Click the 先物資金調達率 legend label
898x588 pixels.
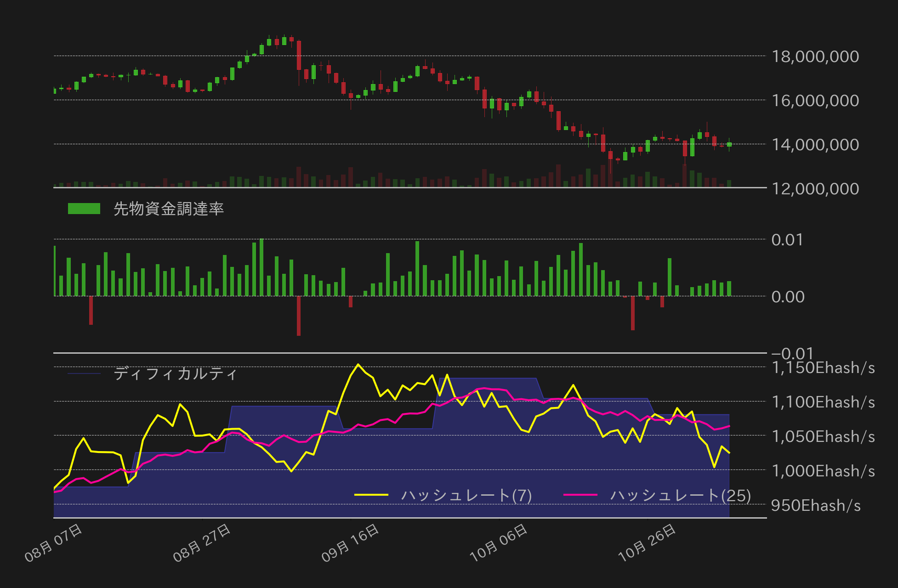(168, 209)
